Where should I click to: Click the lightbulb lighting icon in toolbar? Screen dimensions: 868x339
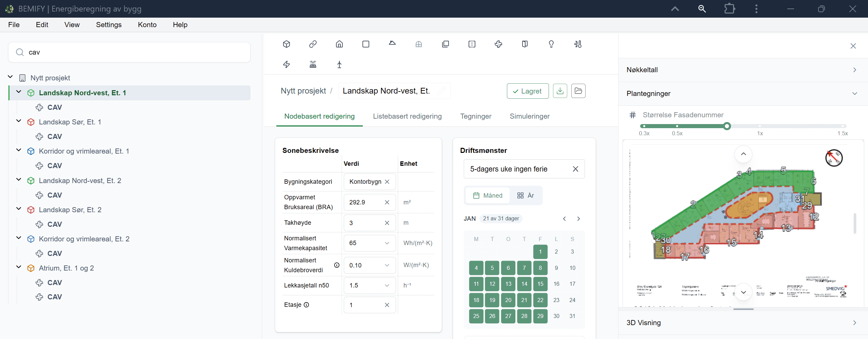pos(551,44)
